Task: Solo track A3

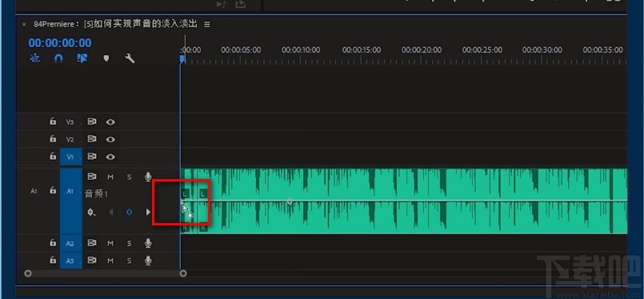Action: tap(129, 261)
